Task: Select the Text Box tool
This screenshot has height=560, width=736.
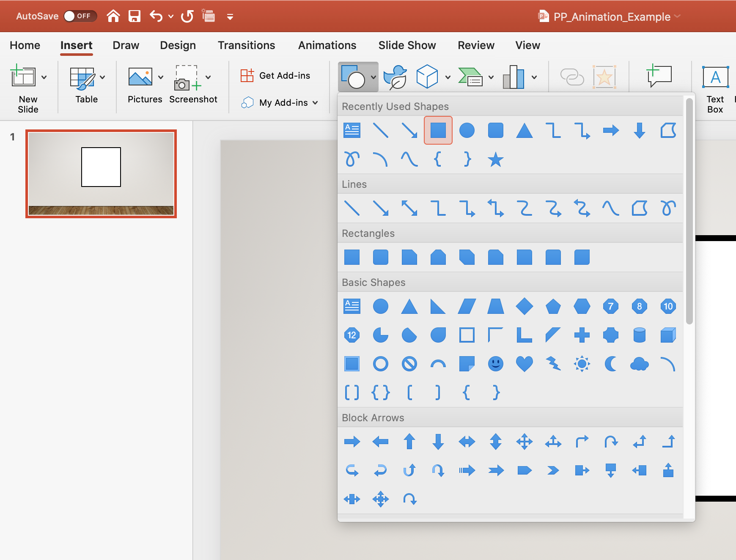Action: (x=715, y=88)
